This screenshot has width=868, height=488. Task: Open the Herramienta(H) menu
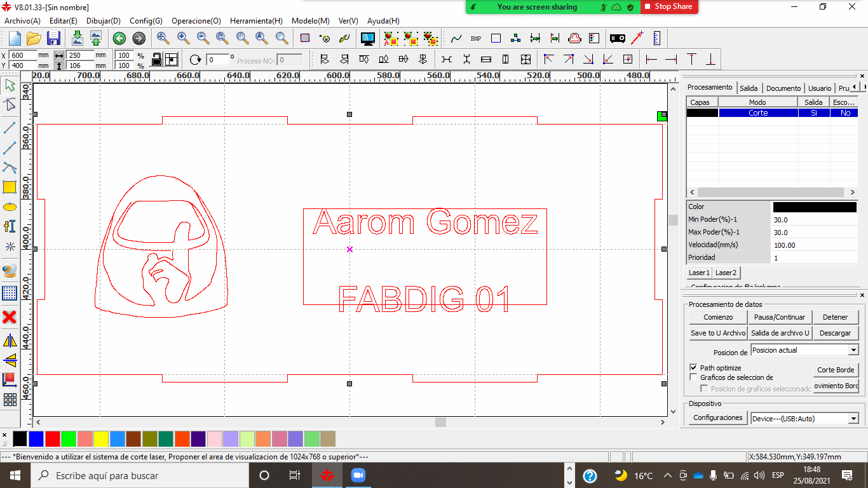[x=256, y=21]
